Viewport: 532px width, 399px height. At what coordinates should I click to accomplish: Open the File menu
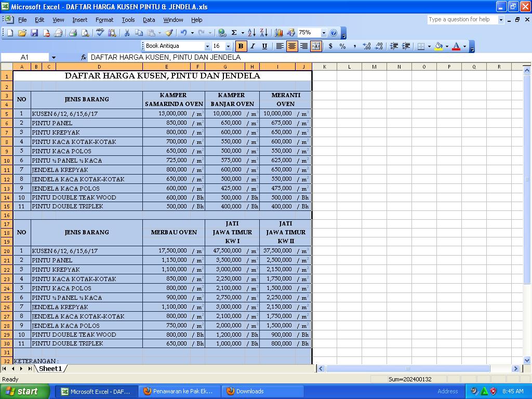click(x=22, y=20)
